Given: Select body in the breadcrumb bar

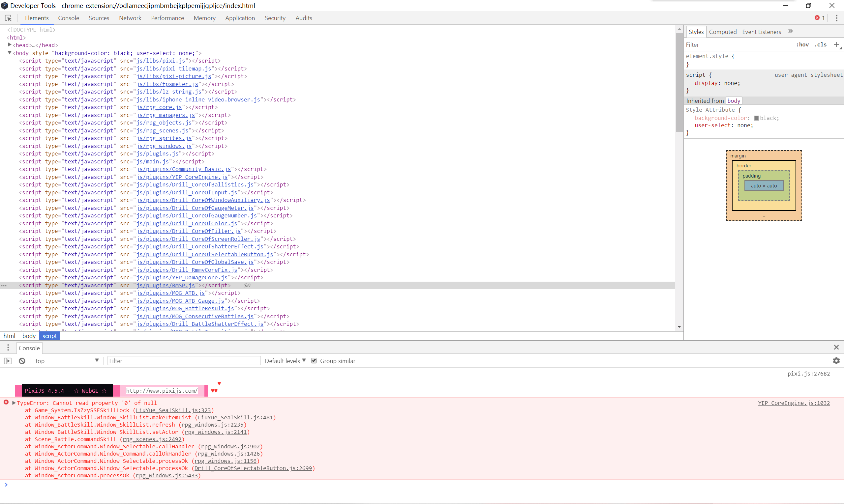Looking at the screenshot, I should tap(29, 336).
